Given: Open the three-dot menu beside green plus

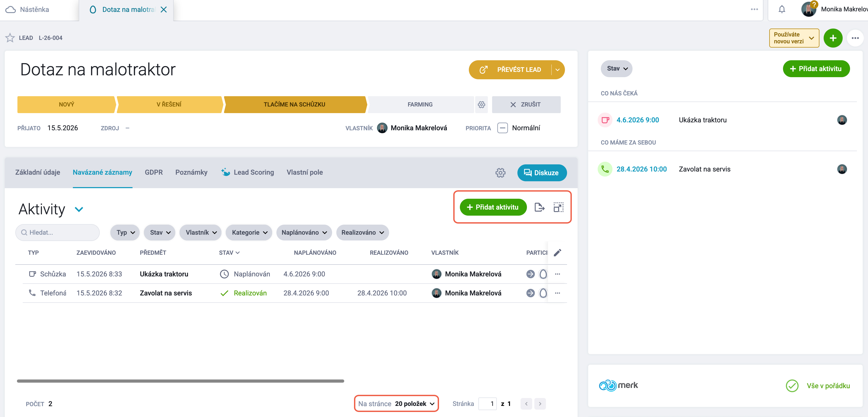Looking at the screenshot, I should click(x=855, y=38).
